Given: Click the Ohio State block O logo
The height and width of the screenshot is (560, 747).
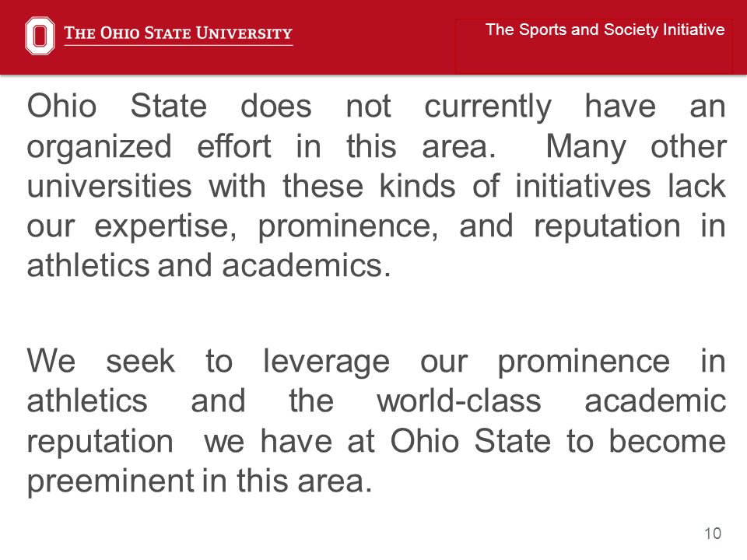Looking at the screenshot, I should tap(40, 36).
